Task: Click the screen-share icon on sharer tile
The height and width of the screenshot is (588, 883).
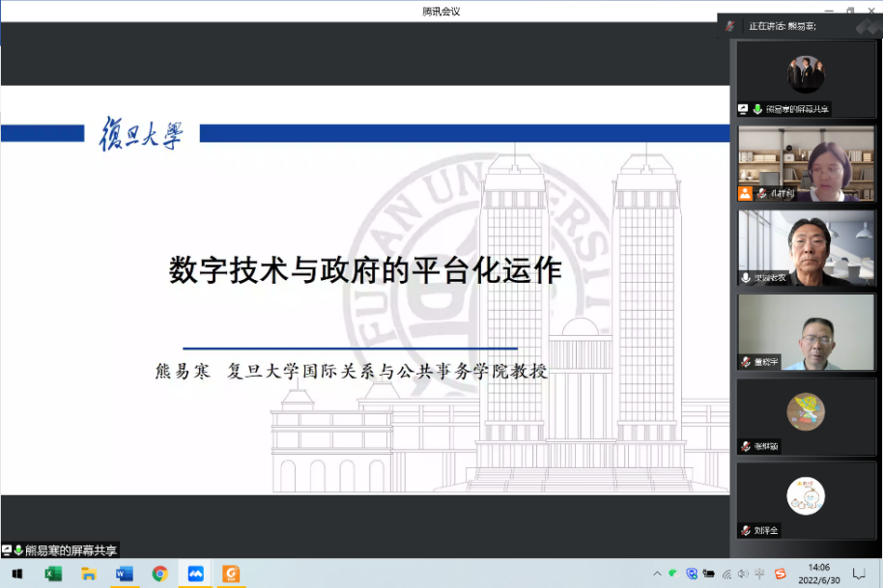Action: click(x=743, y=109)
